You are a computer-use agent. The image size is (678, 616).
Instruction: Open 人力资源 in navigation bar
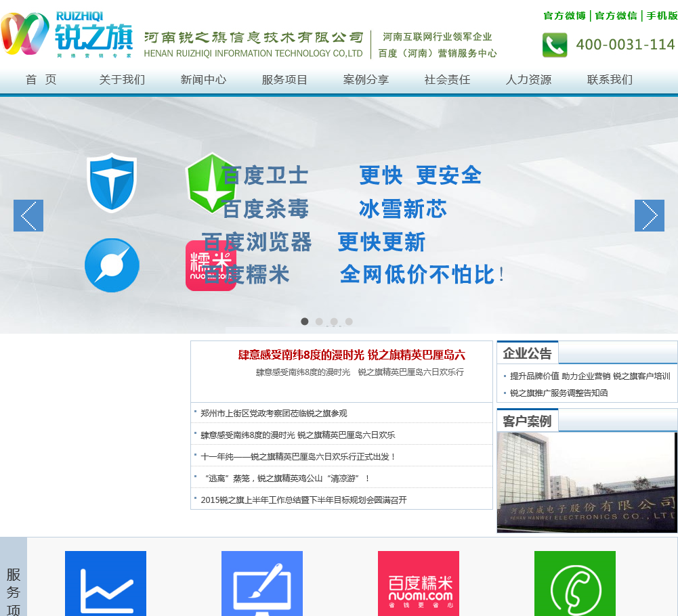pos(528,80)
